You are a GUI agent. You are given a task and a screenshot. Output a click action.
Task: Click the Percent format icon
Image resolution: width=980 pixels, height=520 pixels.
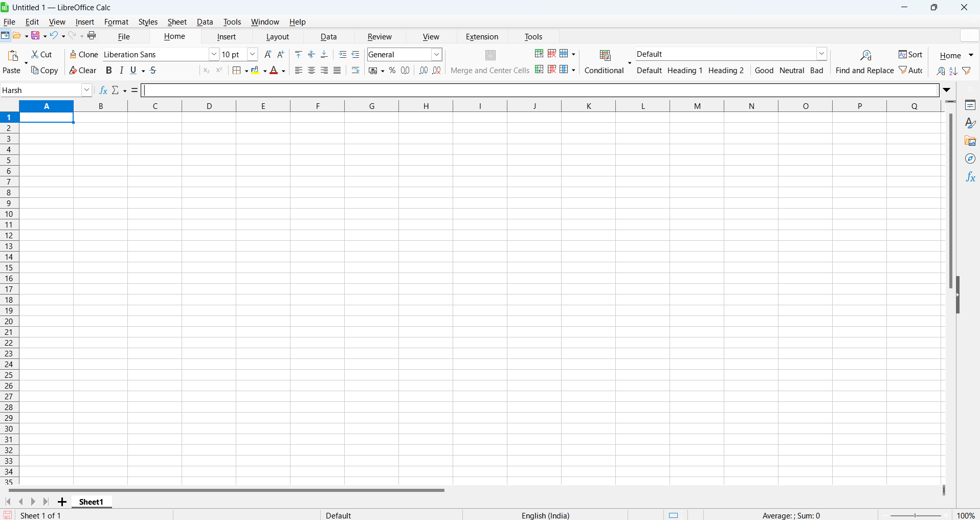tap(392, 71)
